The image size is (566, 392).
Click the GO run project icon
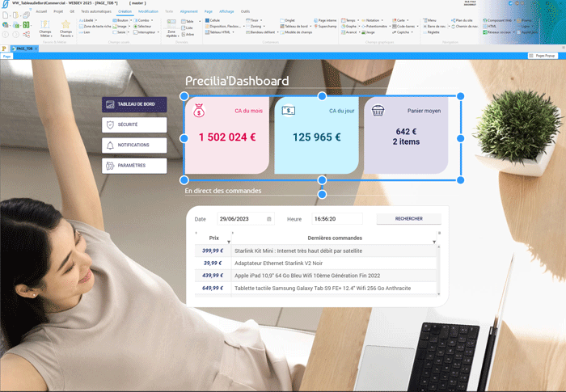click(26, 25)
